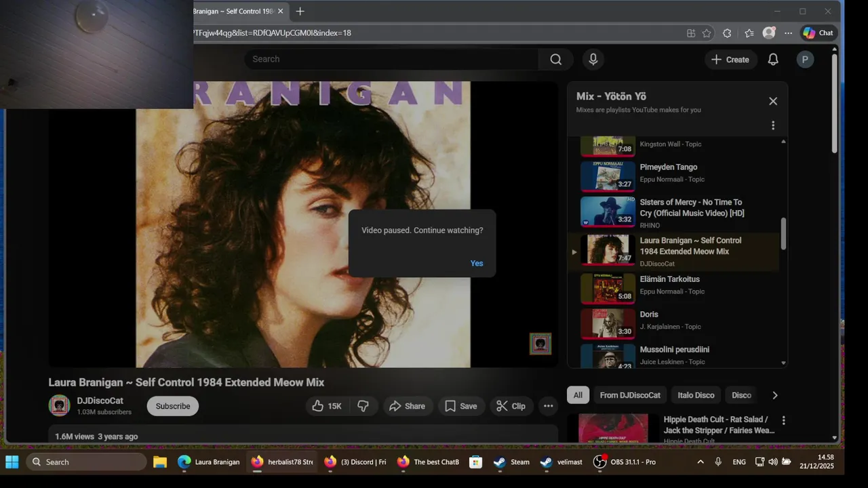Open Microsoft Store from the taskbar
The width and height of the screenshot is (868, 488).
pos(476,462)
